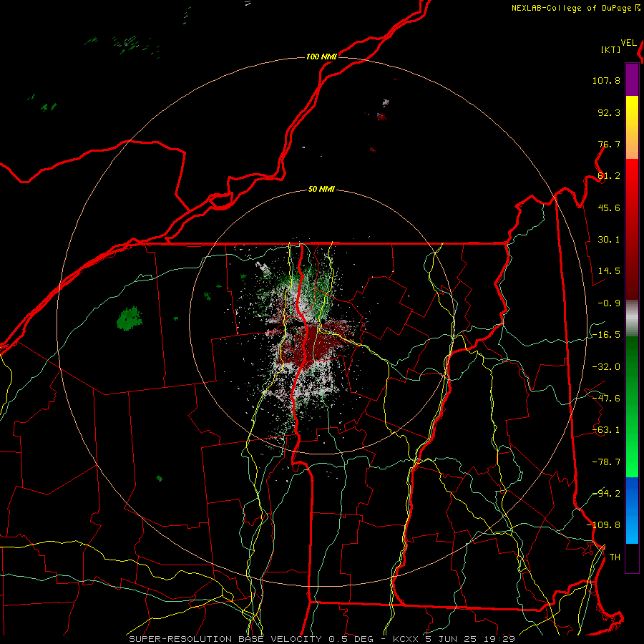Click the -109.8 value on the velocity scale
The width and height of the screenshot is (644, 644).
click(x=603, y=525)
